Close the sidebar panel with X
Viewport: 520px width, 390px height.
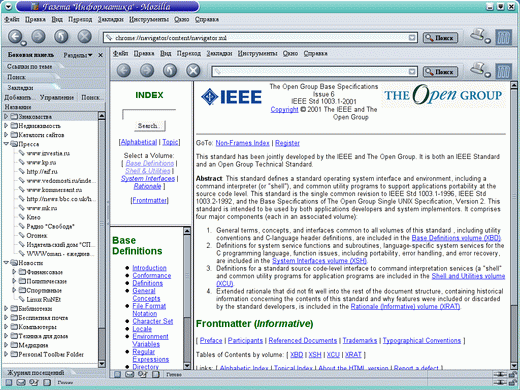[x=100, y=55]
